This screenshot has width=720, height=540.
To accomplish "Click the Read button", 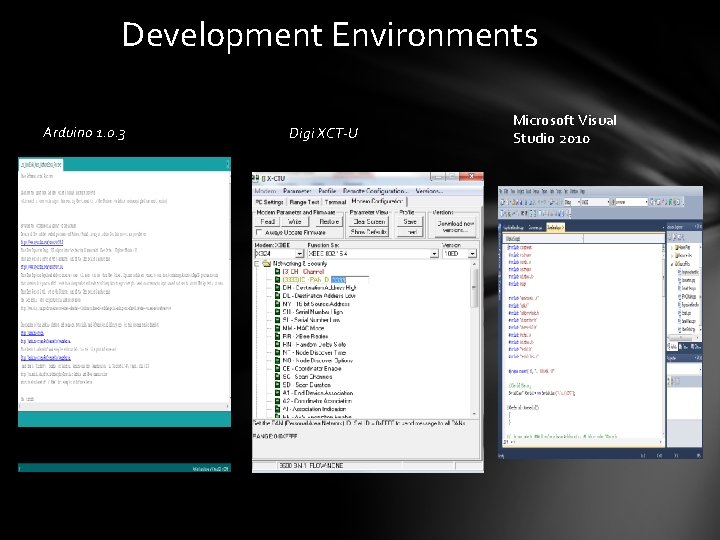I will tap(267, 222).
